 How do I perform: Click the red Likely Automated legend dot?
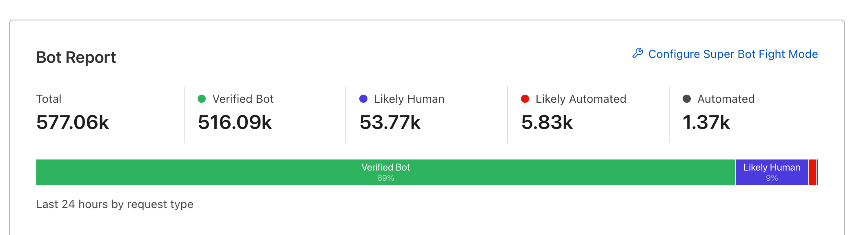tap(525, 99)
